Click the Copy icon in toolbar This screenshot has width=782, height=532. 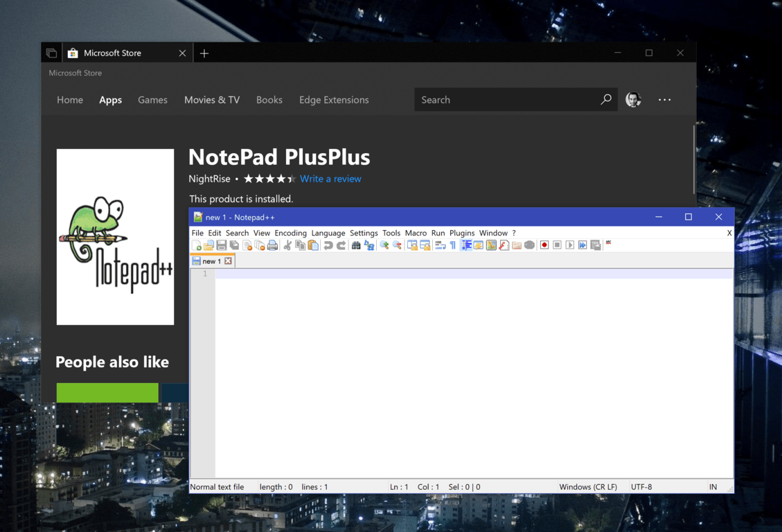click(300, 245)
